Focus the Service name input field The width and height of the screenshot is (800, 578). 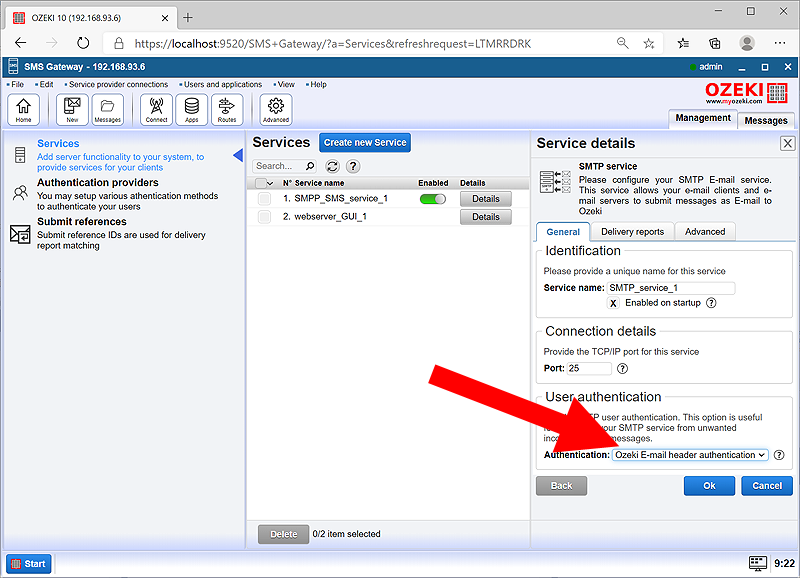[671, 288]
